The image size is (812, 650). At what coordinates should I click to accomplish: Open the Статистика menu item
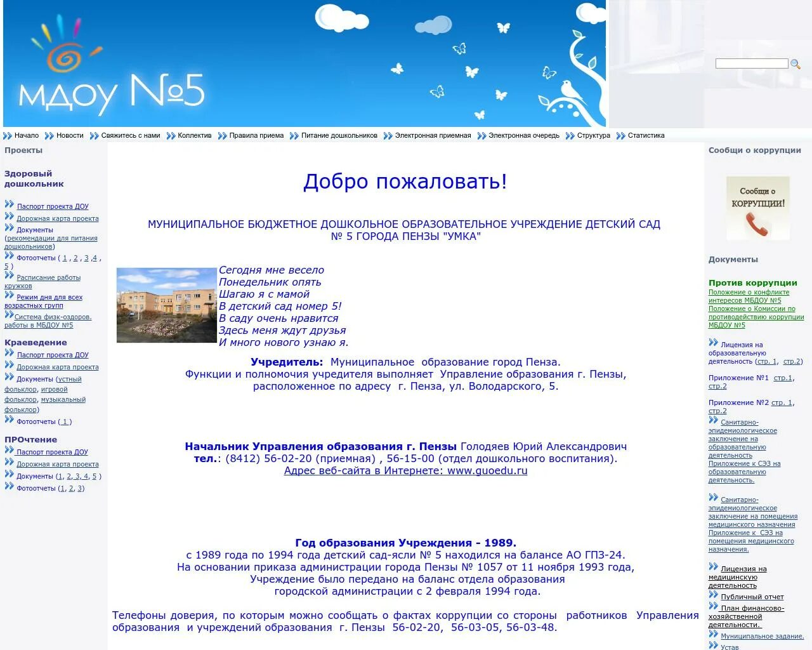(646, 135)
